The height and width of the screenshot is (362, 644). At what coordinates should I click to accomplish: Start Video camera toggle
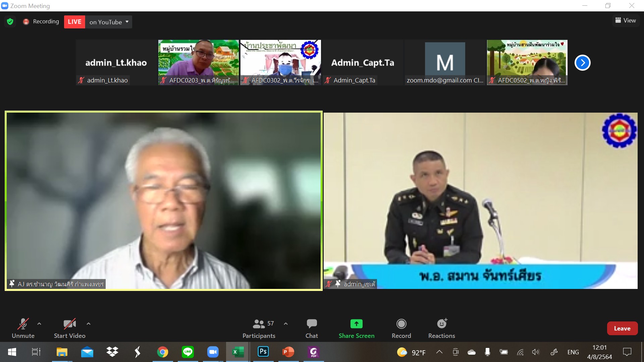[x=69, y=328]
